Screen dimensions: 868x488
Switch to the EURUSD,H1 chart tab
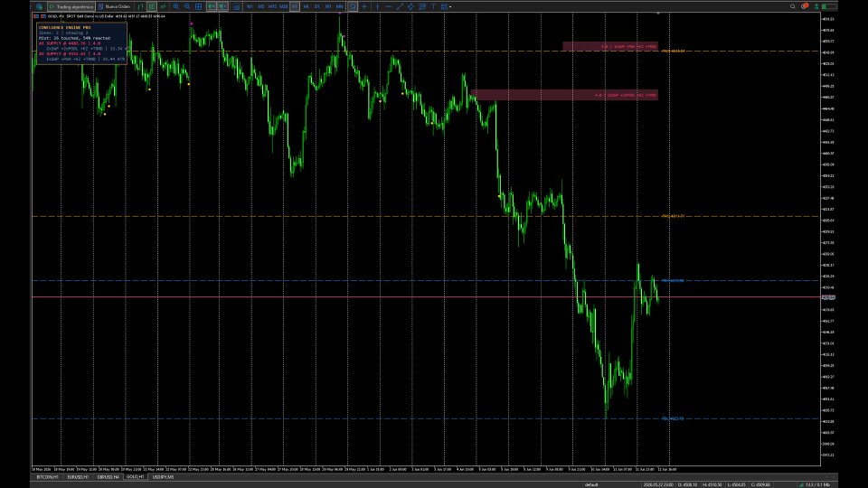tap(78, 477)
